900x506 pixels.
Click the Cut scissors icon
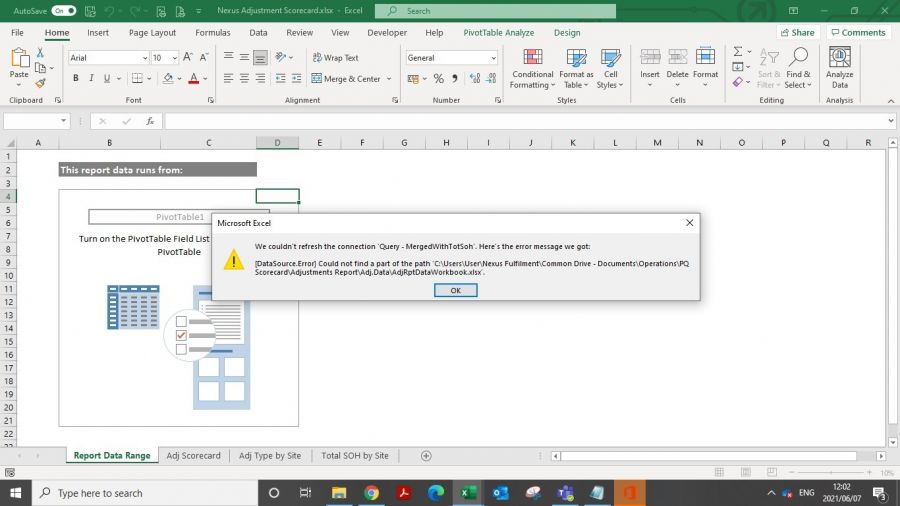pyautogui.click(x=40, y=53)
